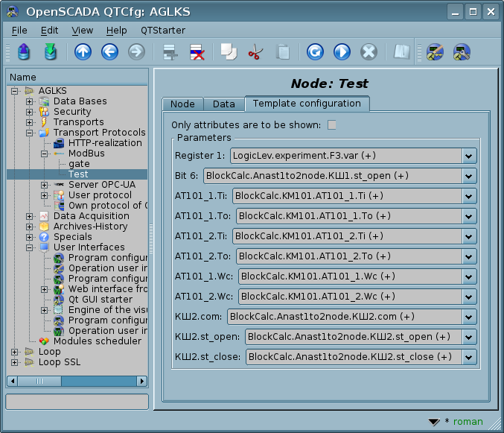This screenshot has height=433, width=504.
Task: Expand the Data Acquisition tree node
Action: click(30, 216)
